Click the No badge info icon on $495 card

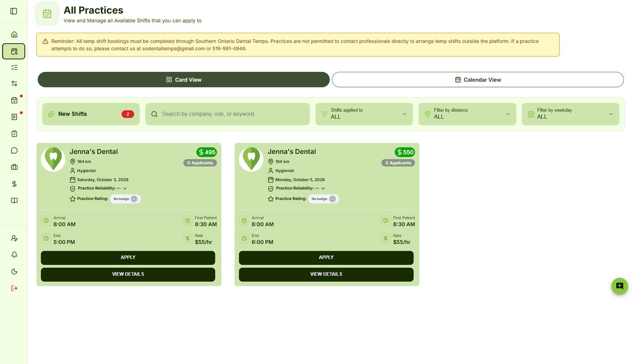(134, 199)
